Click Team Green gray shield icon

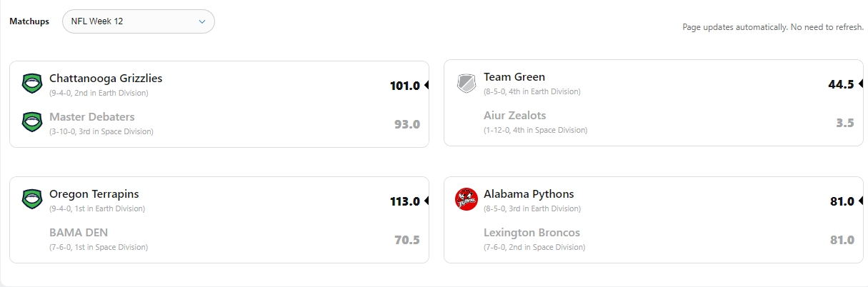467,84
